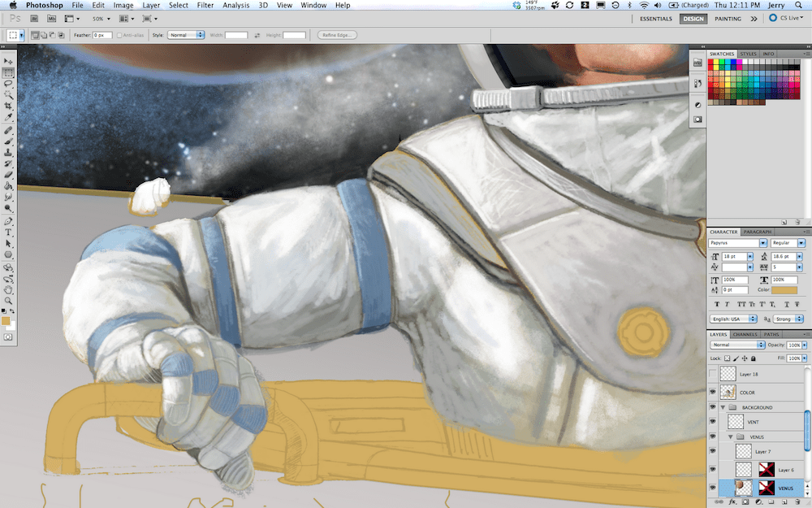812x508 pixels.
Task: Toggle lock all on layer
Action: [754, 358]
